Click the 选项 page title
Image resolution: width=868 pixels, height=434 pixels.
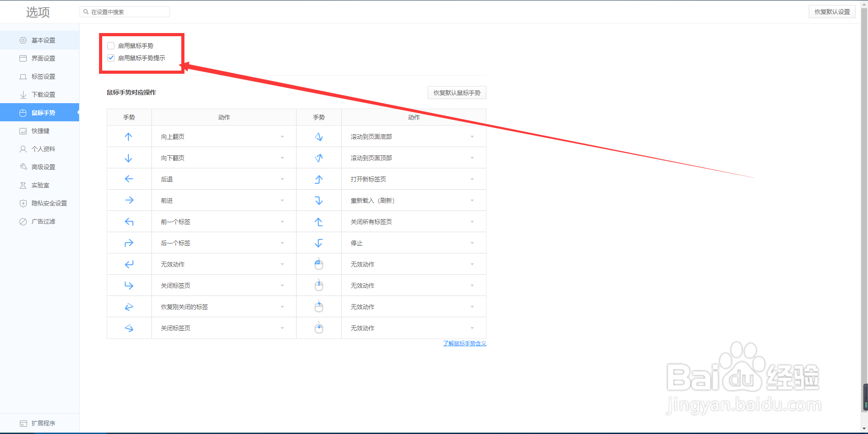(38, 12)
